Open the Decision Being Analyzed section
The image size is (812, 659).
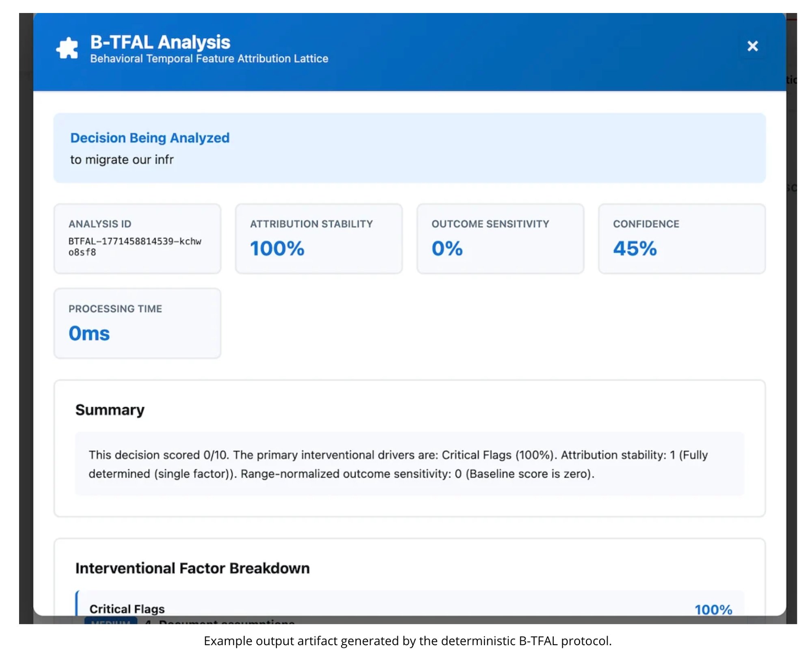(150, 138)
